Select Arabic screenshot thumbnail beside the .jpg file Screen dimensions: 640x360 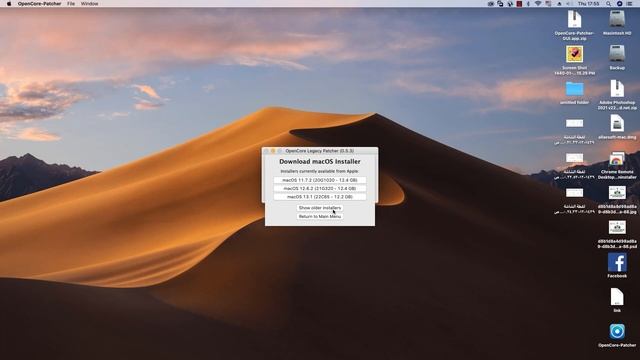click(574, 193)
